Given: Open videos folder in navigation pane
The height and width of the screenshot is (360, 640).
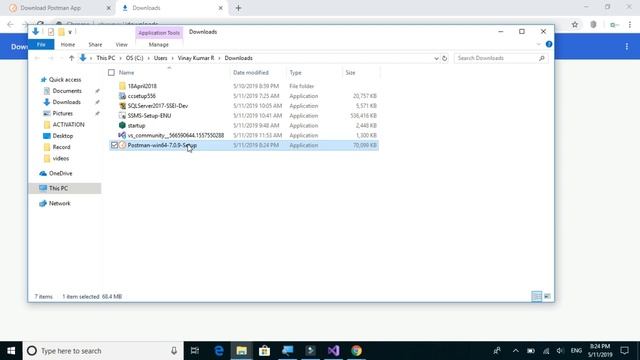Looking at the screenshot, I should coord(60,158).
